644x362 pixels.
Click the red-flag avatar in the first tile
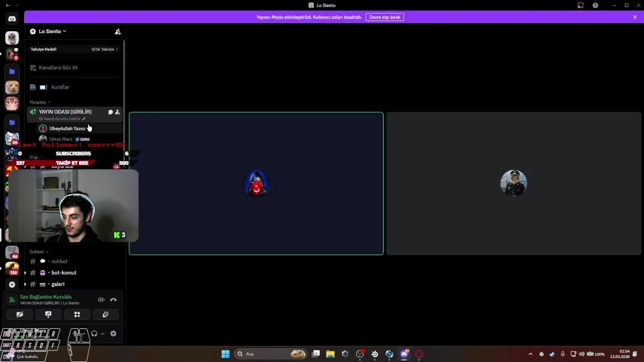click(x=256, y=184)
